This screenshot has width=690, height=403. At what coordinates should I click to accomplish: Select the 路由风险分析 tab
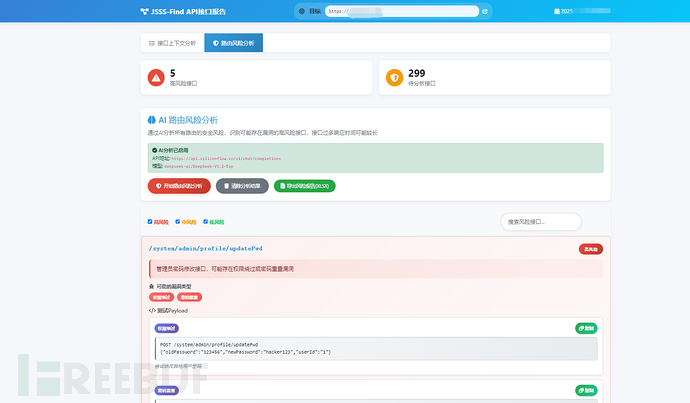click(233, 43)
